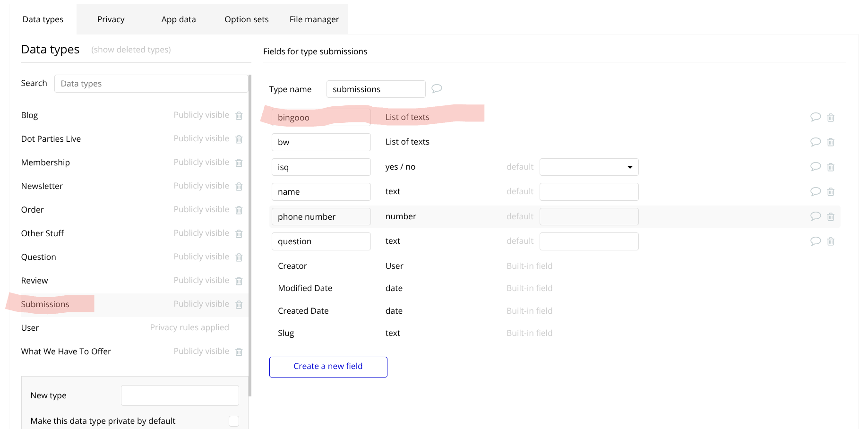Select the User data type

pyautogui.click(x=30, y=328)
